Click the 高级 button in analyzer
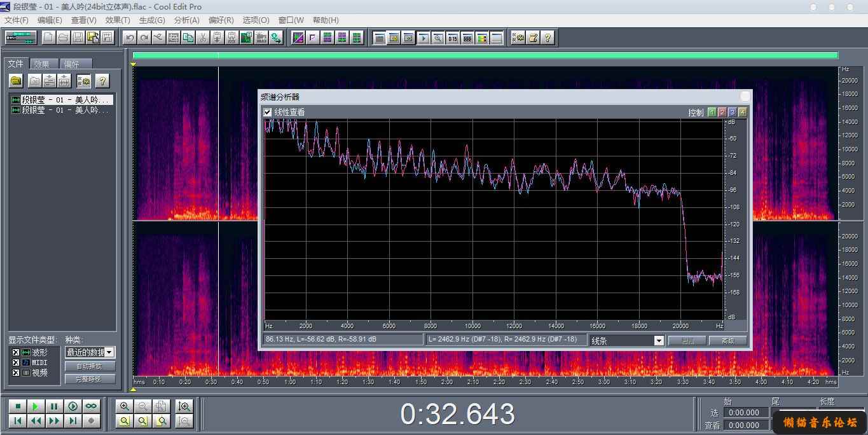The image size is (868, 435). coord(728,340)
